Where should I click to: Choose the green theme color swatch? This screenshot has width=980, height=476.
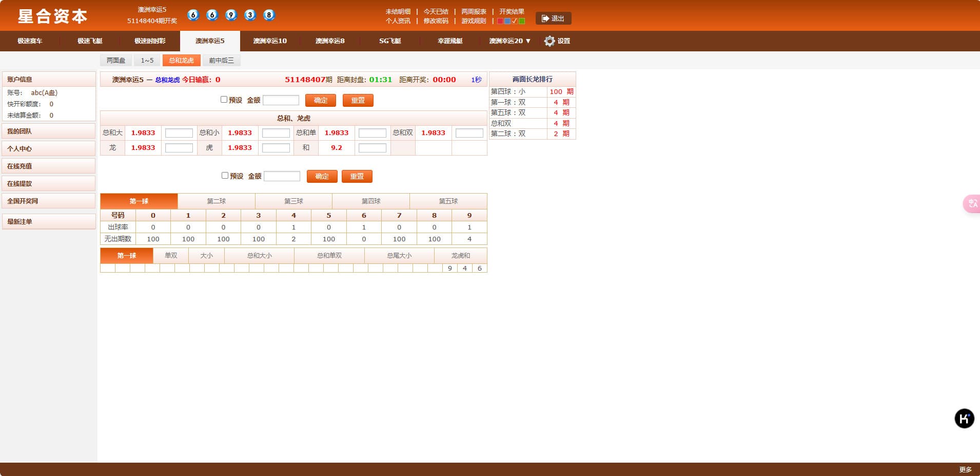[522, 21]
